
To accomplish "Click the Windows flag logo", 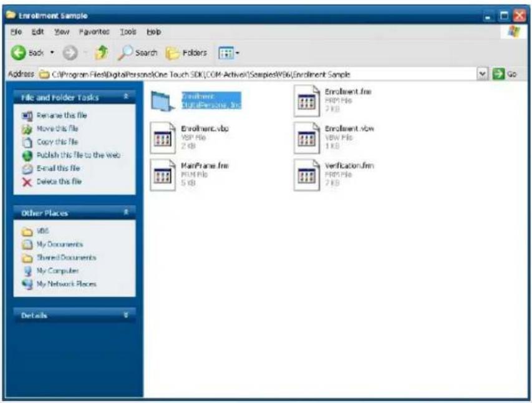I will point(514,32).
